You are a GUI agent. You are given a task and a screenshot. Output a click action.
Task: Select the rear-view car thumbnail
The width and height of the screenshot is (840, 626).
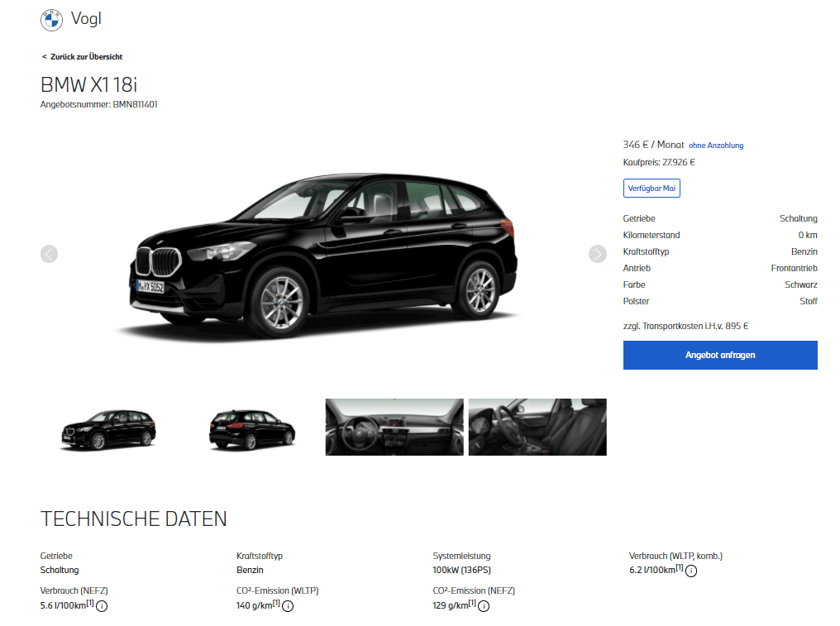pos(252,428)
